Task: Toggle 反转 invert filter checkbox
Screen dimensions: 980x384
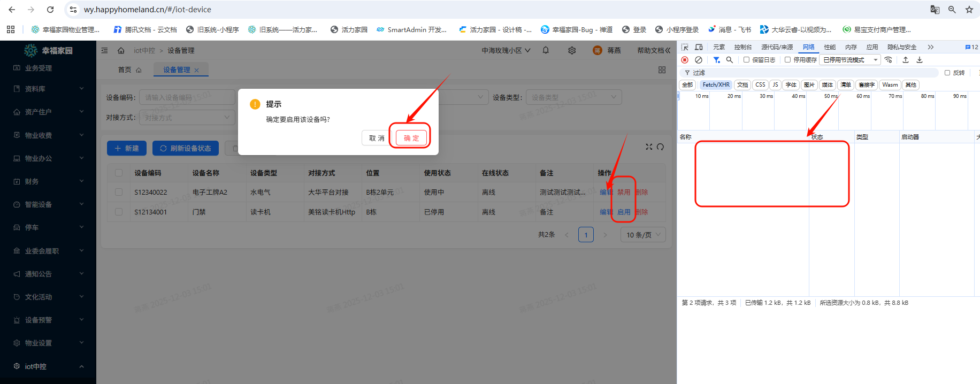Action: point(947,73)
